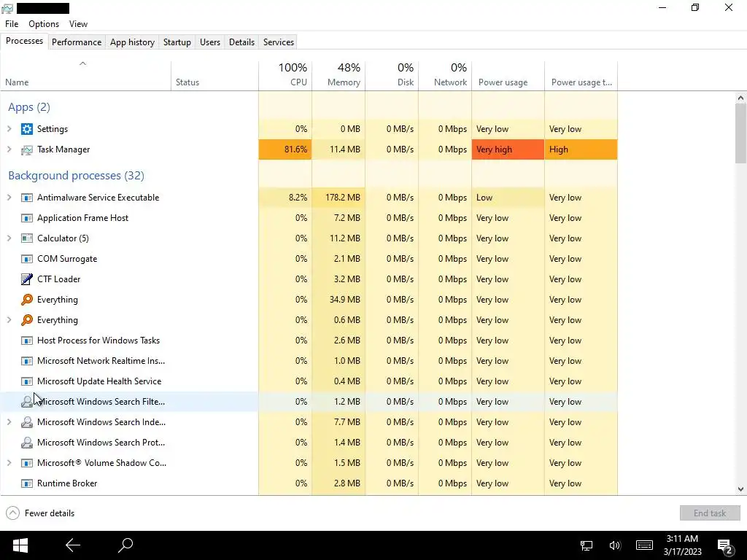Sort by the Disk column header
This screenshot has width=747, height=560.
pos(392,75)
